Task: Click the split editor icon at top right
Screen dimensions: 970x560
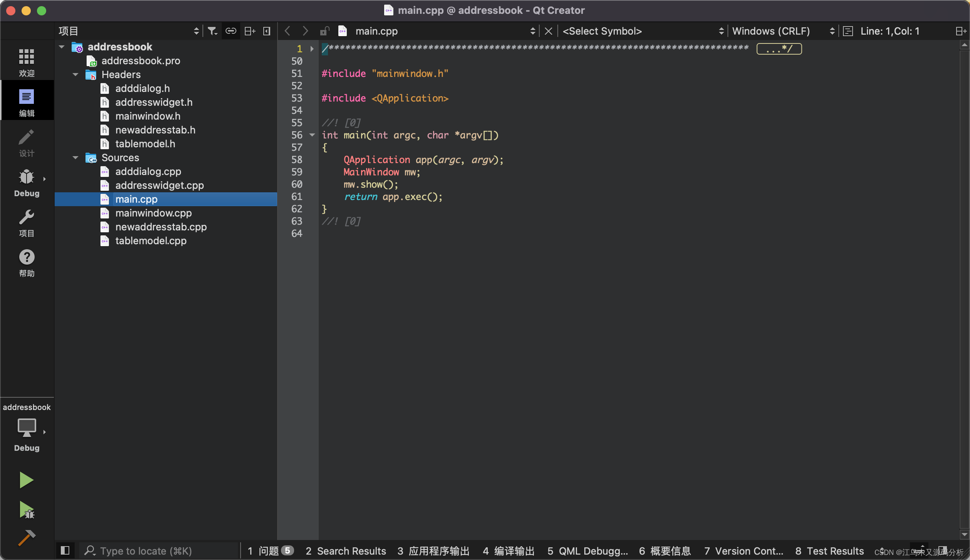Action: coord(961,31)
